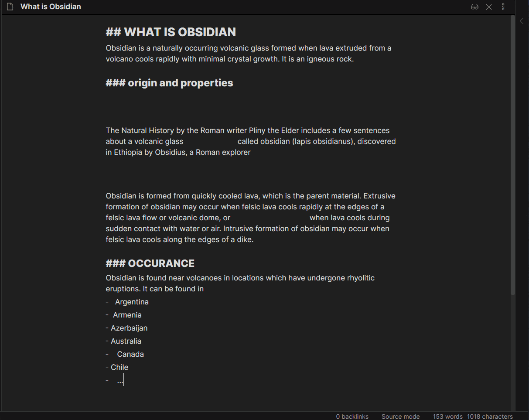This screenshot has height=420, width=529.
Task: Open the three-dot more options menu
Action: pyautogui.click(x=503, y=7)
